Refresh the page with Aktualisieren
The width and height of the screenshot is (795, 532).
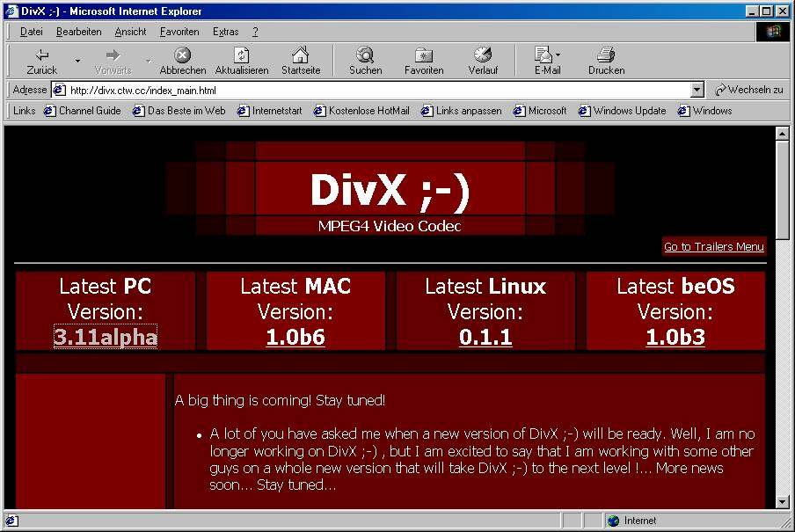241,61
